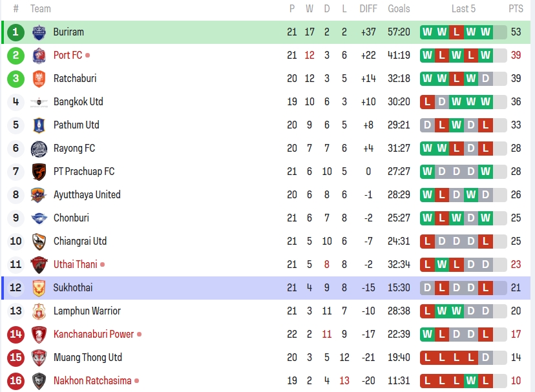535x392 pixels.
Task: Click the Buriram club crest icon
Action: click(x=39, y=32)
